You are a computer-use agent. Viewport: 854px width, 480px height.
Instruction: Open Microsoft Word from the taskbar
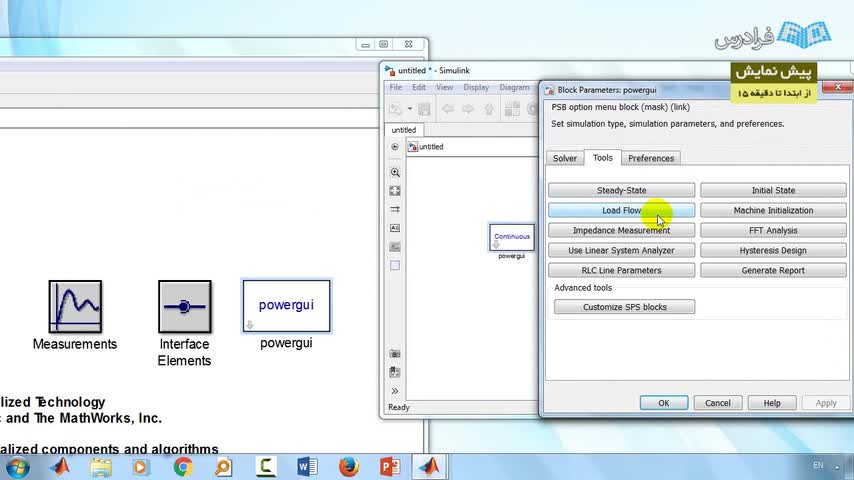click(307, 467)
